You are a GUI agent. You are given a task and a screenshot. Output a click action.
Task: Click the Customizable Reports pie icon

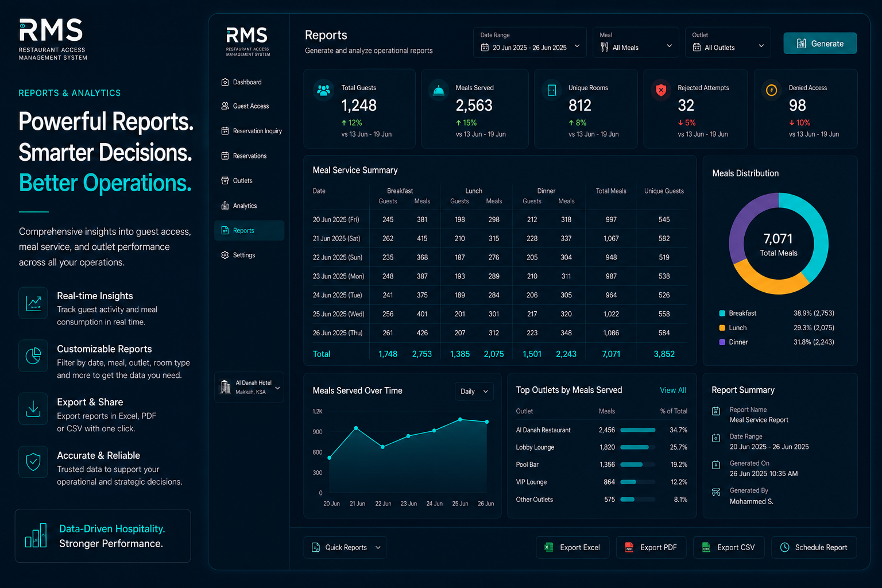point(33,356)
